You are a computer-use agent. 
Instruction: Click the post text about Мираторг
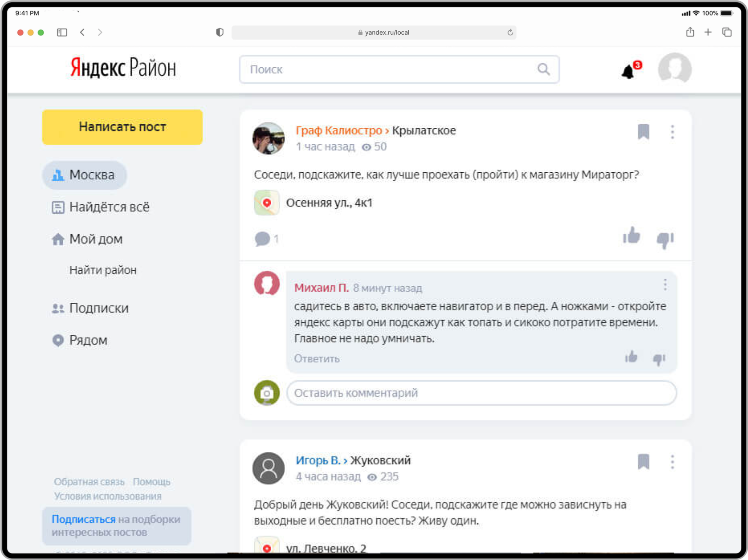click(447, 174)
